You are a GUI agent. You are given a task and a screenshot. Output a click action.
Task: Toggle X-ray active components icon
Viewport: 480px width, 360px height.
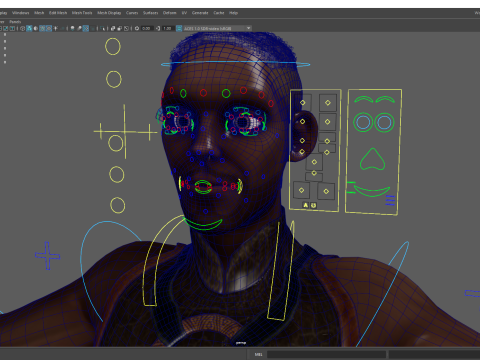120,28
